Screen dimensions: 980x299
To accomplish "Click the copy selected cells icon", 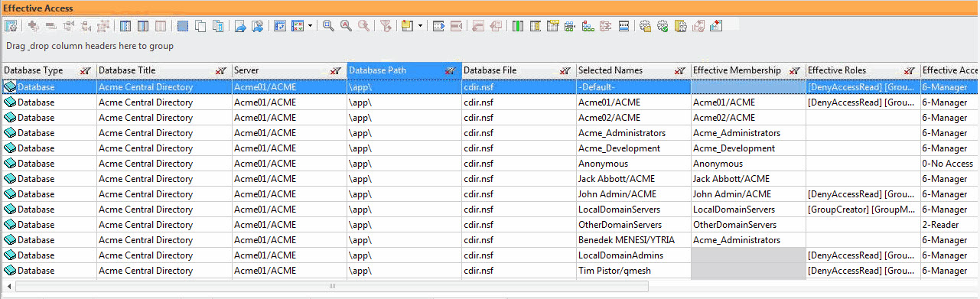I will 200,26.
